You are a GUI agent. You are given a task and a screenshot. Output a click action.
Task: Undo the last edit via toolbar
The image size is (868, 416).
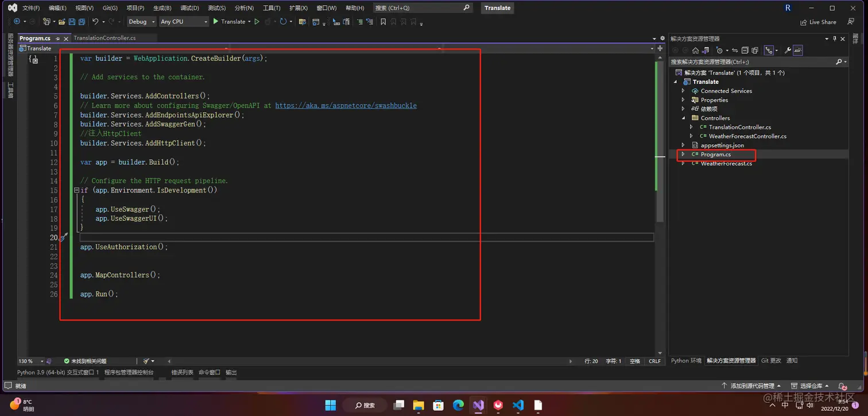pos(95,21)
